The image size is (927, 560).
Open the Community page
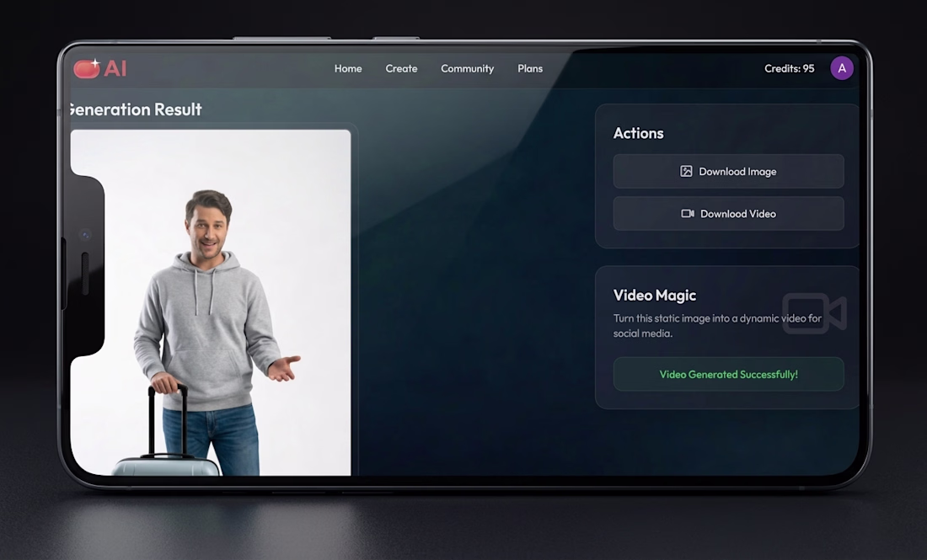click(467, 68)
